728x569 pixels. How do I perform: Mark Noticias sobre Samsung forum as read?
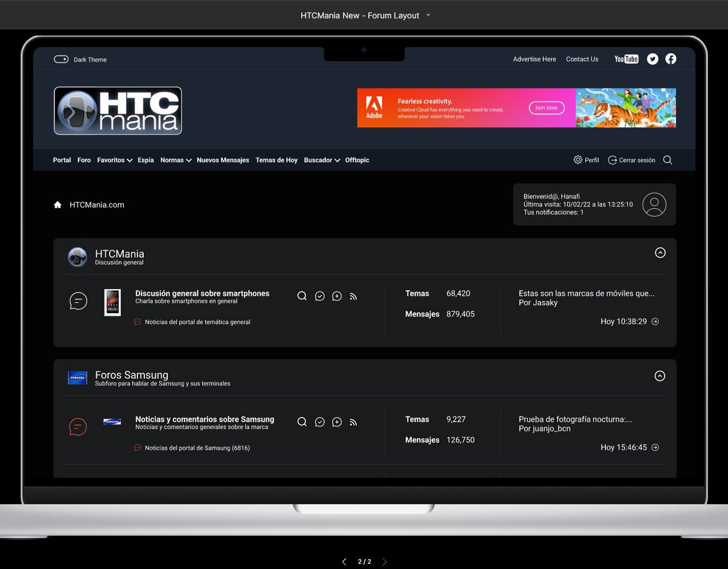click(320, 422)
